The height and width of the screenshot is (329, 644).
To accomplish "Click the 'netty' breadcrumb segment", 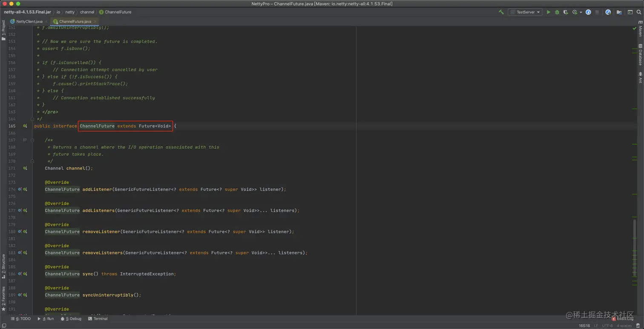I will point(70,12).
